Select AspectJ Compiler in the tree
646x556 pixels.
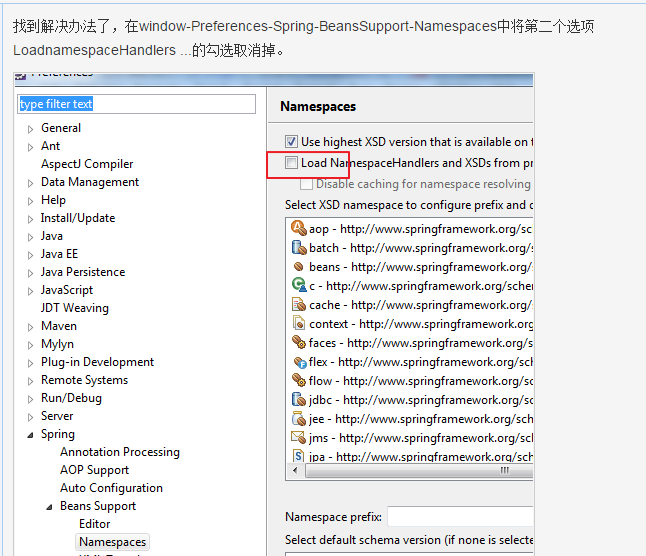click(x=87, y=164)
